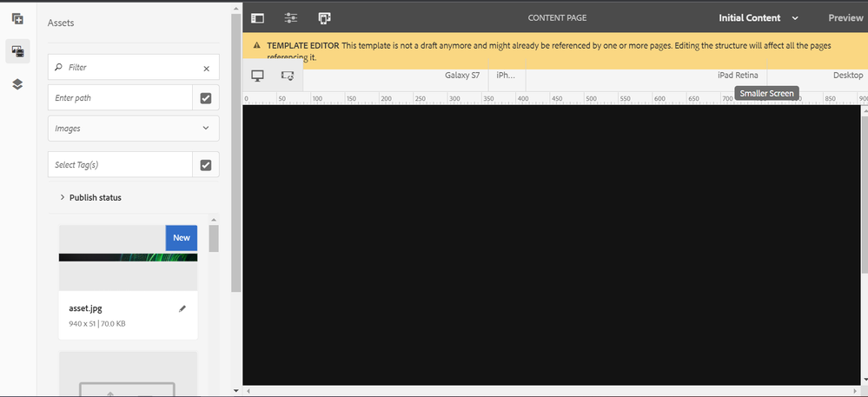Select the Galaxy S7 breakpoint tab
The width and height of the screenshot is (868, 397).
pyautogui.click(x=462, y=76)
